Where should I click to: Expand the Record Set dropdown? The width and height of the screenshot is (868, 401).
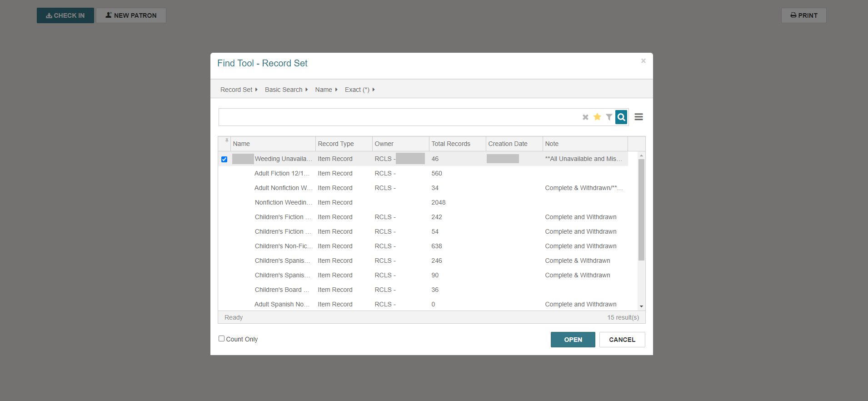pyautogui.click(x=239, y=90)
